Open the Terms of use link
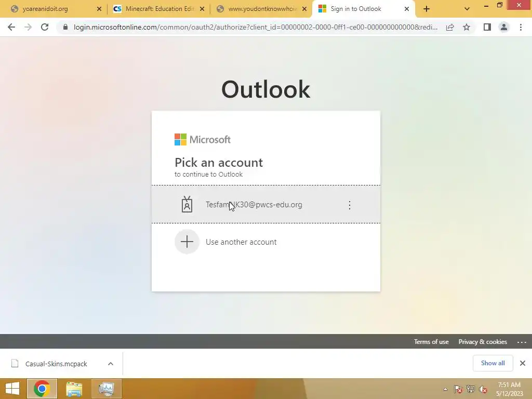532x399 pixels. tap(431, 342)
